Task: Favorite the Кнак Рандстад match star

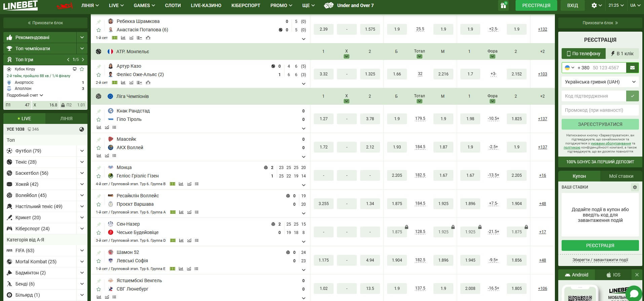Action: click(99, 120)
